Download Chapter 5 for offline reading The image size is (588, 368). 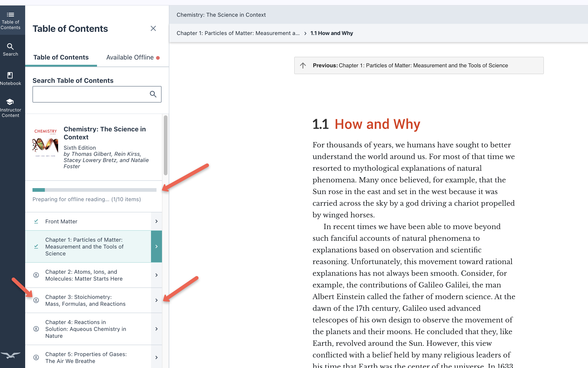36,357
